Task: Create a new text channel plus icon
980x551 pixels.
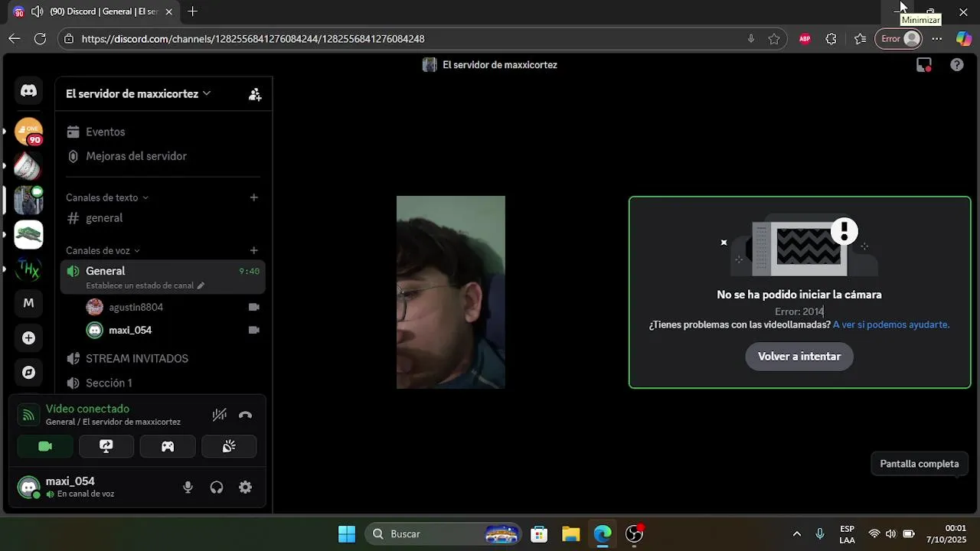Action: pyautogui.click(x=254, y=197)
